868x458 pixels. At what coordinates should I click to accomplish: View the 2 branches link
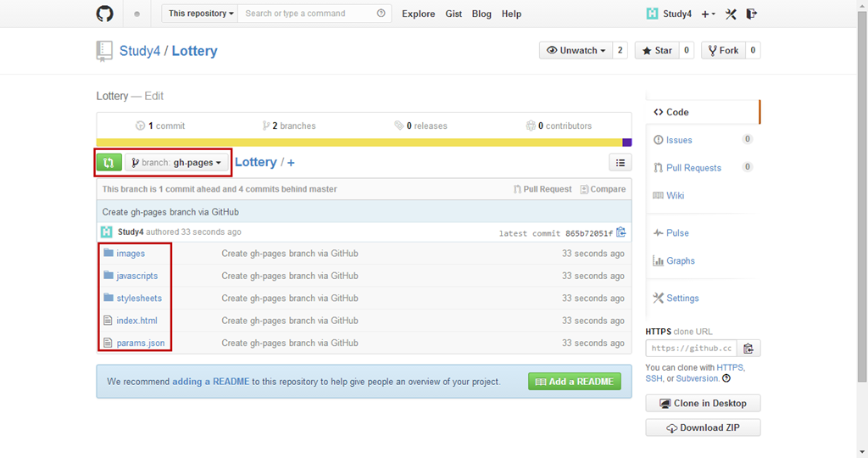pyautogui.click(x=289, y=126)
